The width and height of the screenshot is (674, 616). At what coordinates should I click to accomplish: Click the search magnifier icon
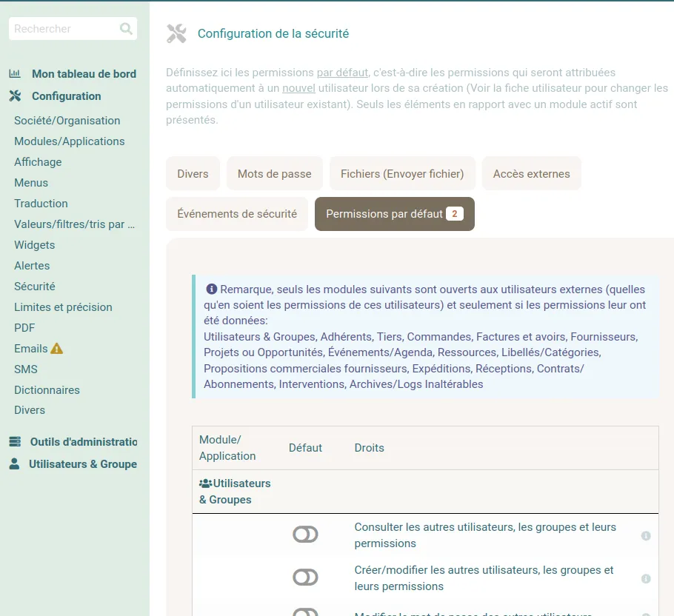coord(126,29)
